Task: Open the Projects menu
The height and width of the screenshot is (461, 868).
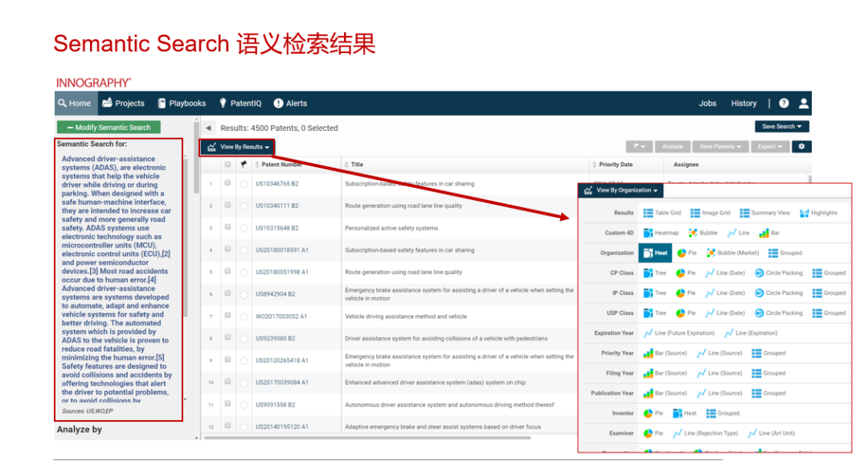Action: [124, 104]
